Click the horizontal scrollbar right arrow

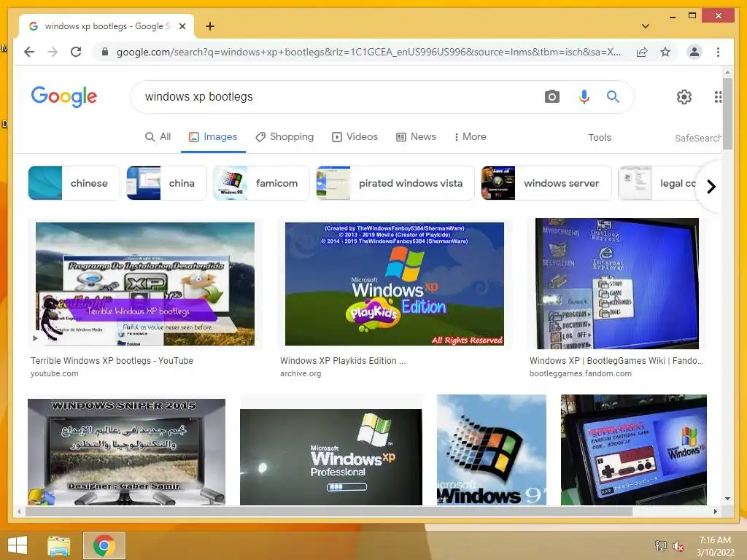point(715,511)
